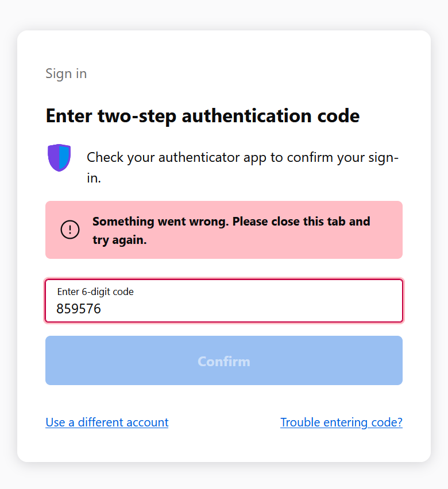Click the Enter two-step authentication code heading
448x489 pixels.
coord(203,117)
